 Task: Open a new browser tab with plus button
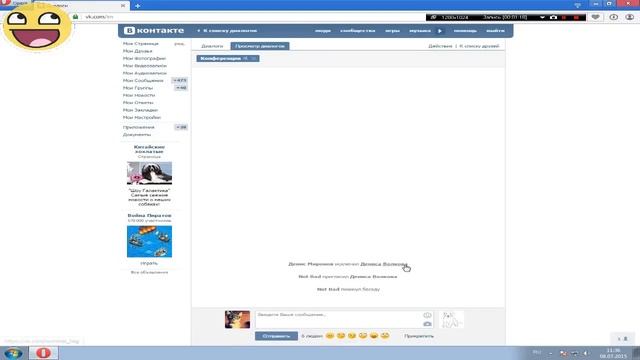(x=138, y=6)
